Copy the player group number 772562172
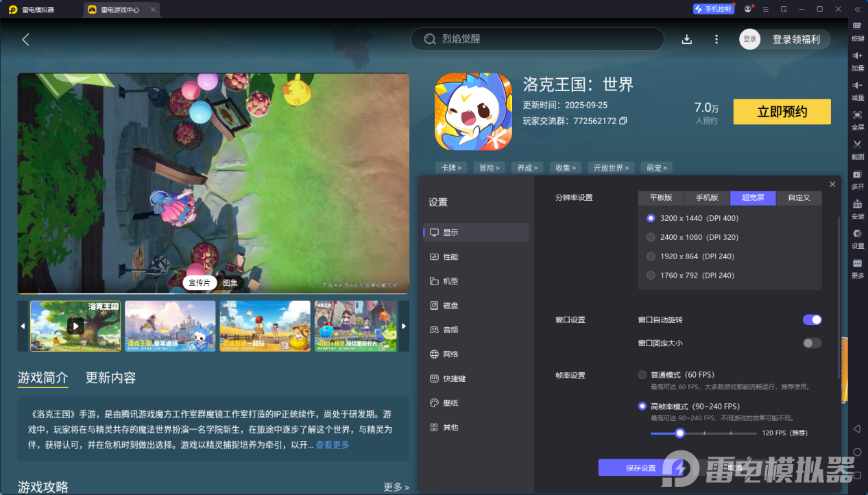This screenshot has width=868, height=495. (x=623, y=121)
